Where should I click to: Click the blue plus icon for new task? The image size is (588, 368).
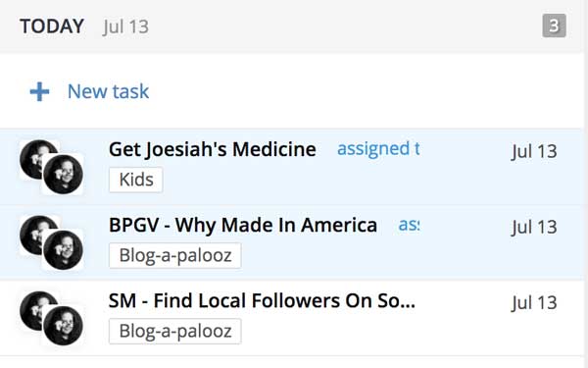coord(39,92)
